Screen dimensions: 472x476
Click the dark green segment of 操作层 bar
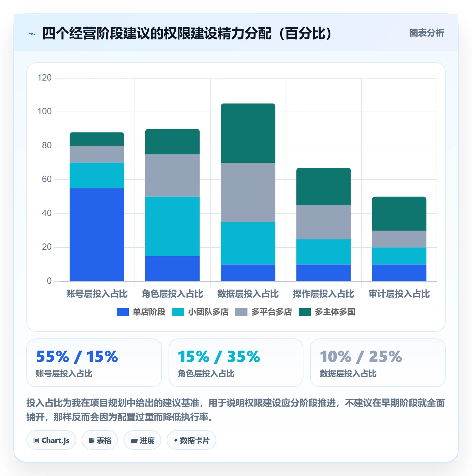pyautogui.click(x=323, y=186)
